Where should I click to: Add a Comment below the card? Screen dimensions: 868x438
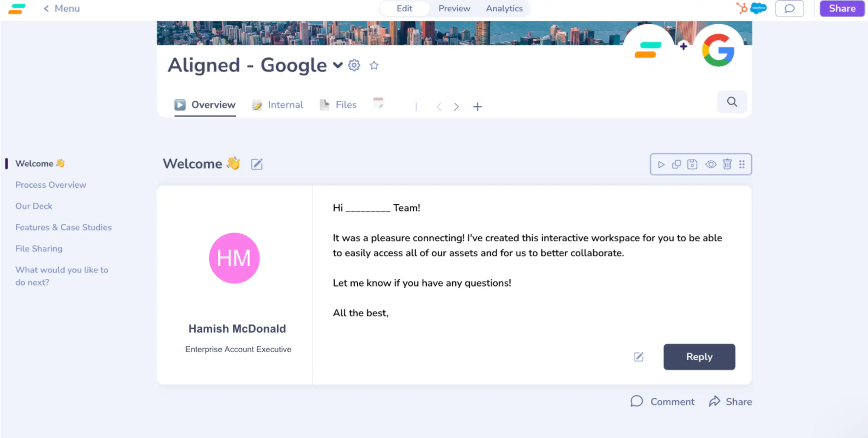tap(663, 402)
